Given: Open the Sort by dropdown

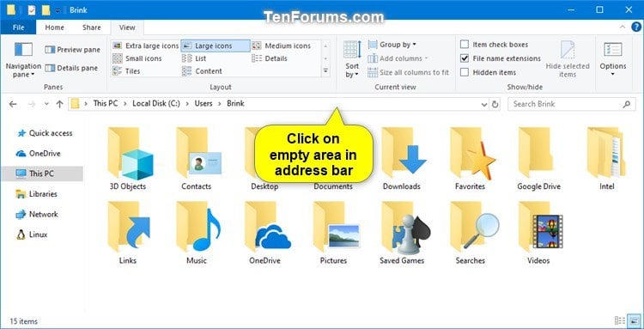Looking at the screenshot, I should point(352,59).
